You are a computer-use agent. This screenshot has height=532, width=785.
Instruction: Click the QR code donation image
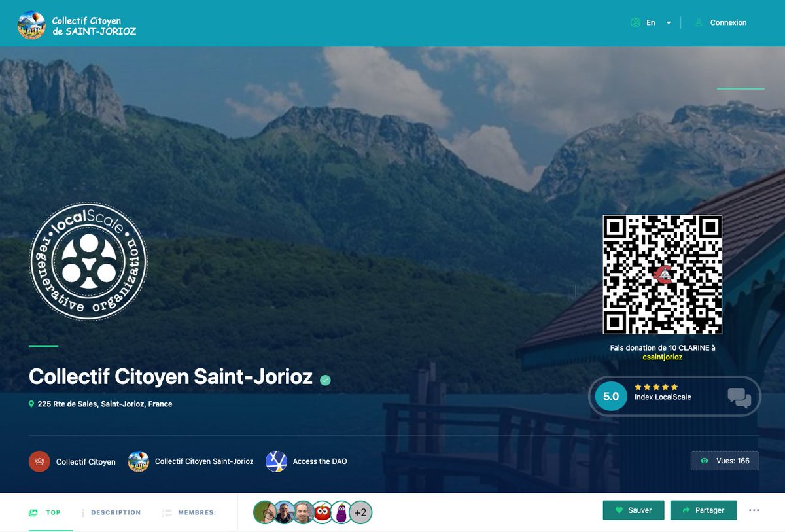tap(662, 275)
